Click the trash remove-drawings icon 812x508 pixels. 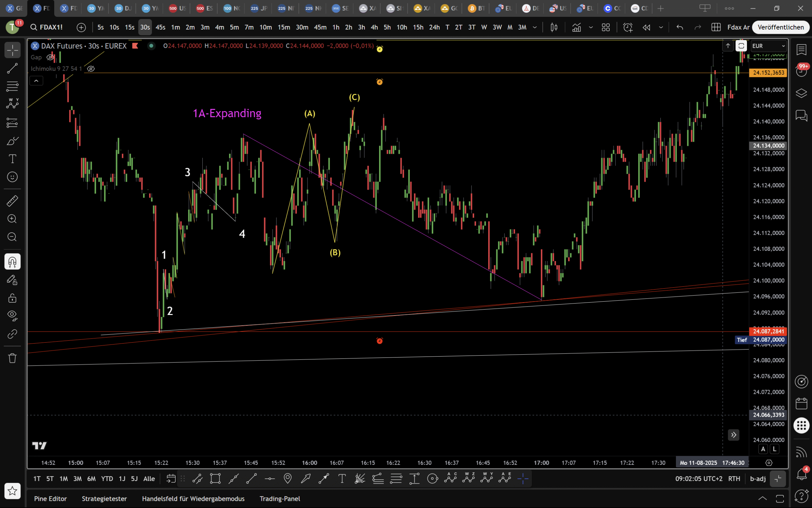pyautogui.click(x=12, y=358)
